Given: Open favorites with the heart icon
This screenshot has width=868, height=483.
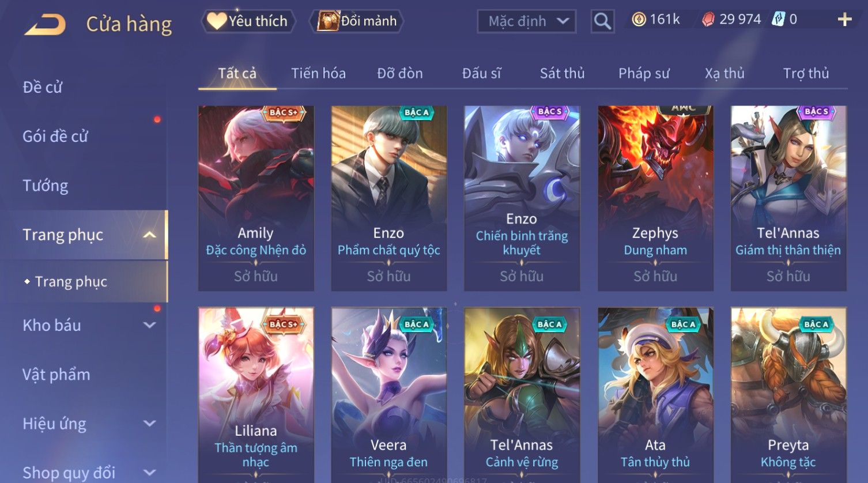Looking at the screenshot, I should point(217,21).
